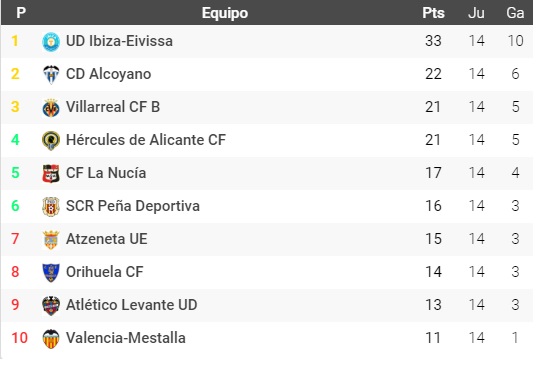Click the Ga column header

pos(515,13)
